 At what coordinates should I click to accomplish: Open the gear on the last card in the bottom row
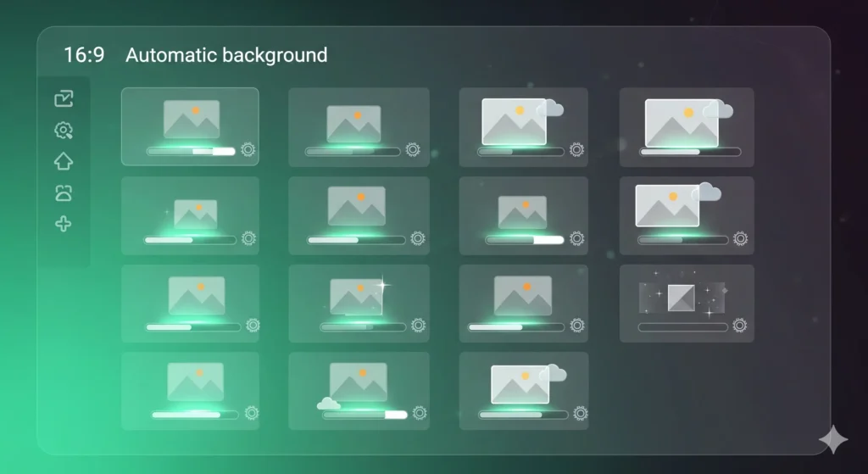point(581,413)
